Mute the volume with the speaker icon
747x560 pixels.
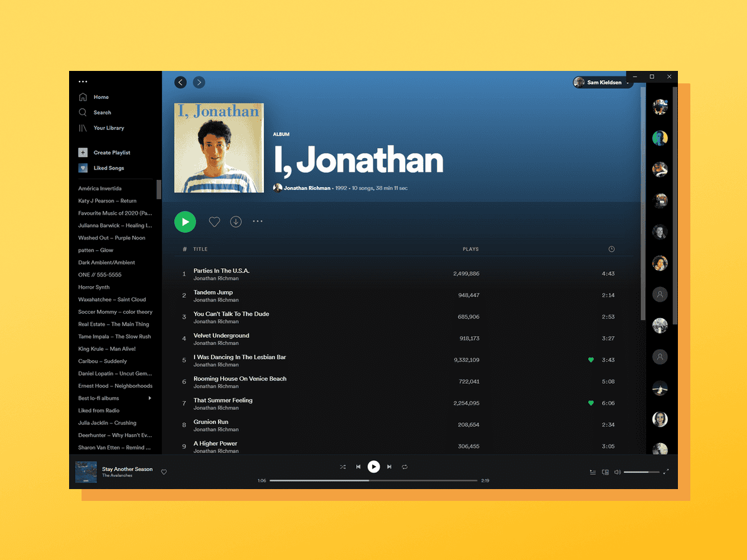(617, 472)
